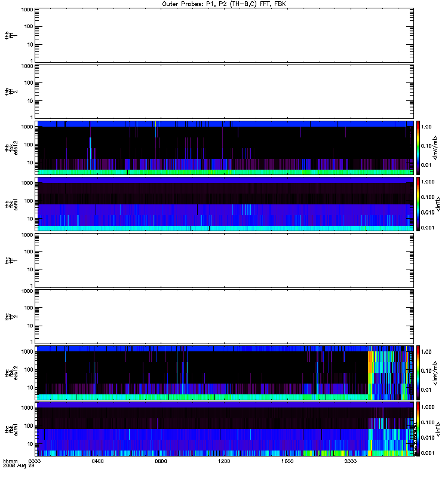448x478 pixels.
Task: Click the thb fbk edc12 spectrogram plot
Action: [225, 148]
